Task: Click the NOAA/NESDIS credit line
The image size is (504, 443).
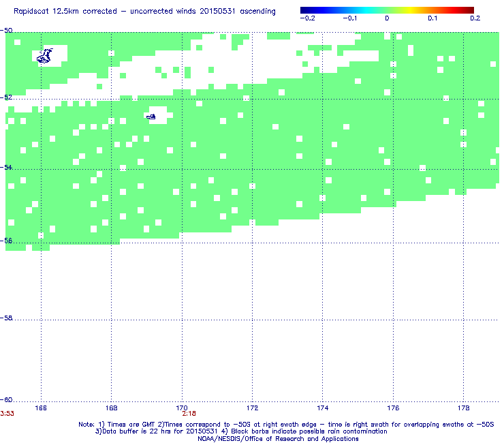Action: (x=278, y=439)
